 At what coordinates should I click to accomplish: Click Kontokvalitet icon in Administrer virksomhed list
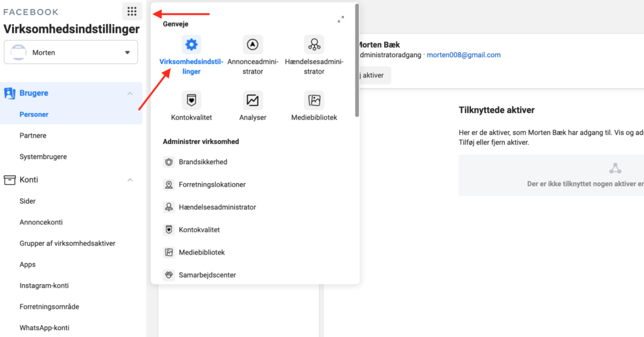pos(169,230)
